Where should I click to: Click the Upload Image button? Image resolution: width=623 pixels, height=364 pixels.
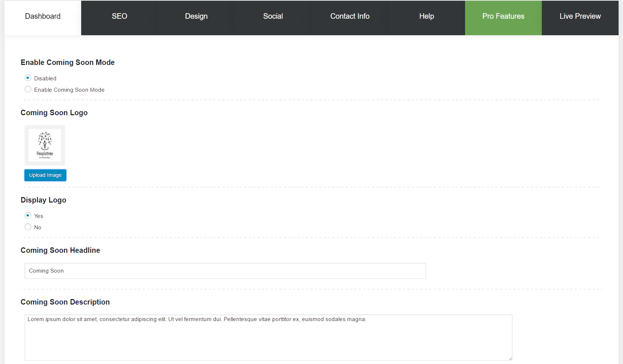[x=45, y=175]
